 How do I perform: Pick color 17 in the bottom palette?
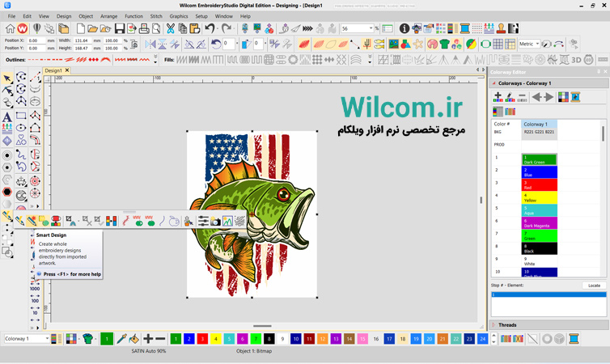click(x=389, y=339)
